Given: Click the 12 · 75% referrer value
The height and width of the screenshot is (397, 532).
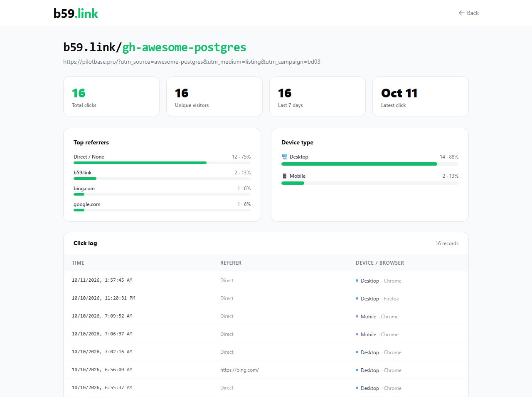Looking at the screenshot, I should [x=241, y=157].
